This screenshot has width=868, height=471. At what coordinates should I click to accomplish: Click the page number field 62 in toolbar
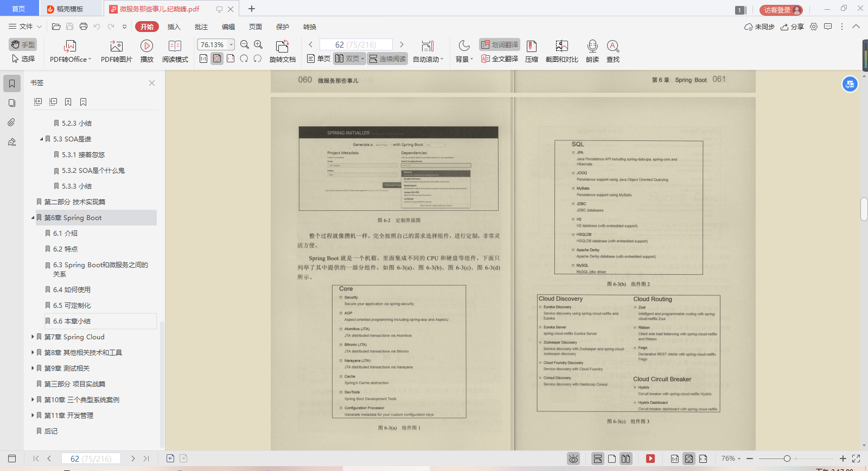(356, 44)
